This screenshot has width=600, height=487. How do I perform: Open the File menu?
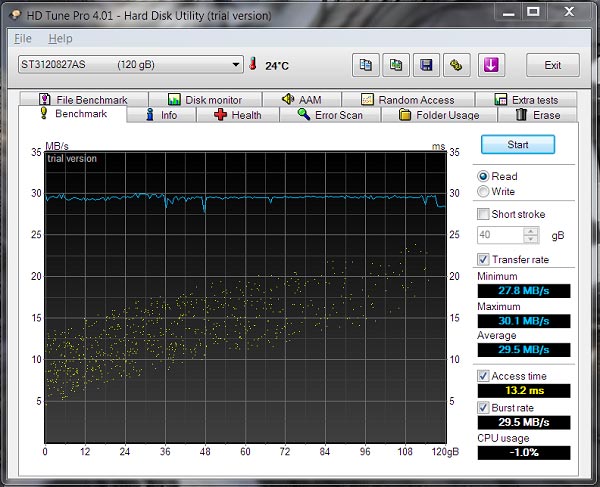(23, 38)
